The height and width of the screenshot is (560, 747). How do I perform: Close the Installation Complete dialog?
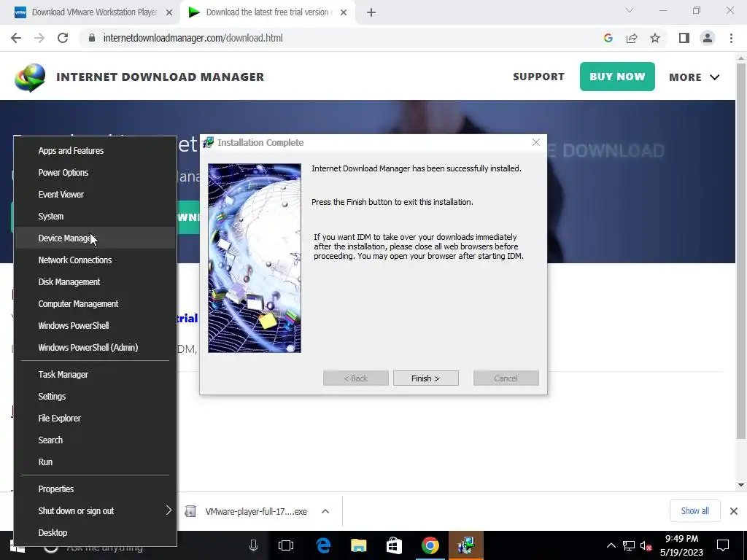536,142
